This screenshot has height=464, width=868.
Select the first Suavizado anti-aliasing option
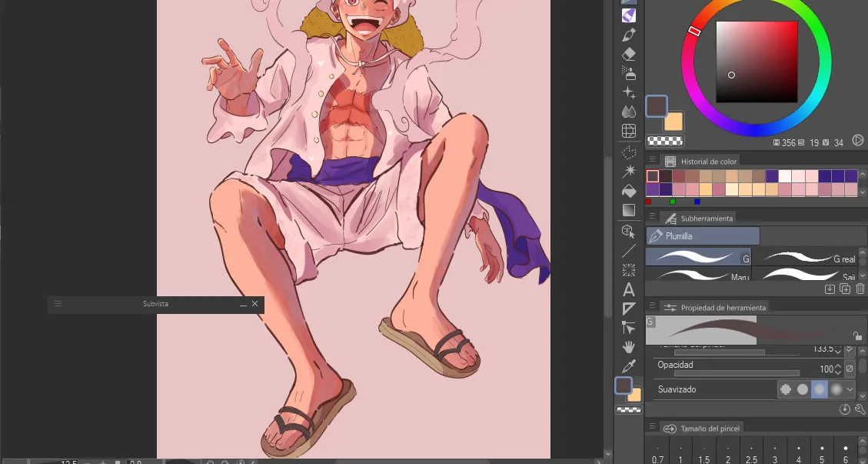(786, 389)
